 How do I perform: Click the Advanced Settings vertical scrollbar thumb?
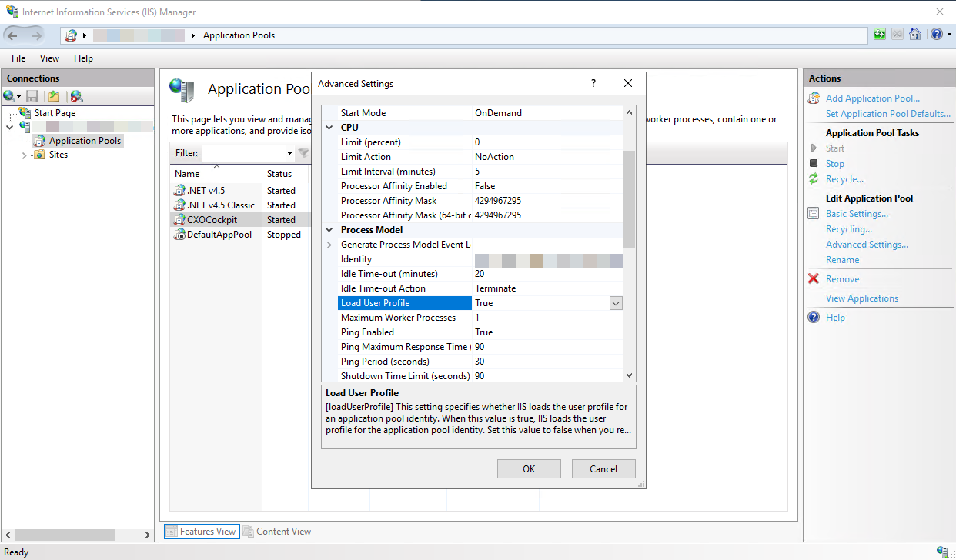pyautogui.click(x=630, y=199)
